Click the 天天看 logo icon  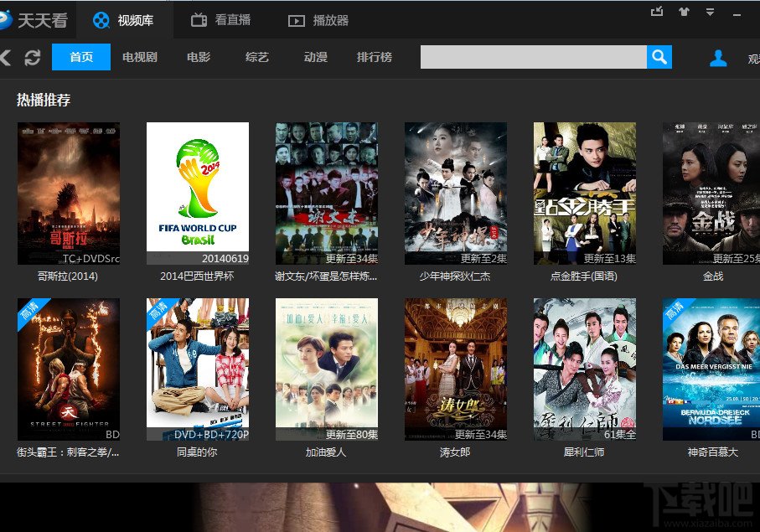[5, 20]
